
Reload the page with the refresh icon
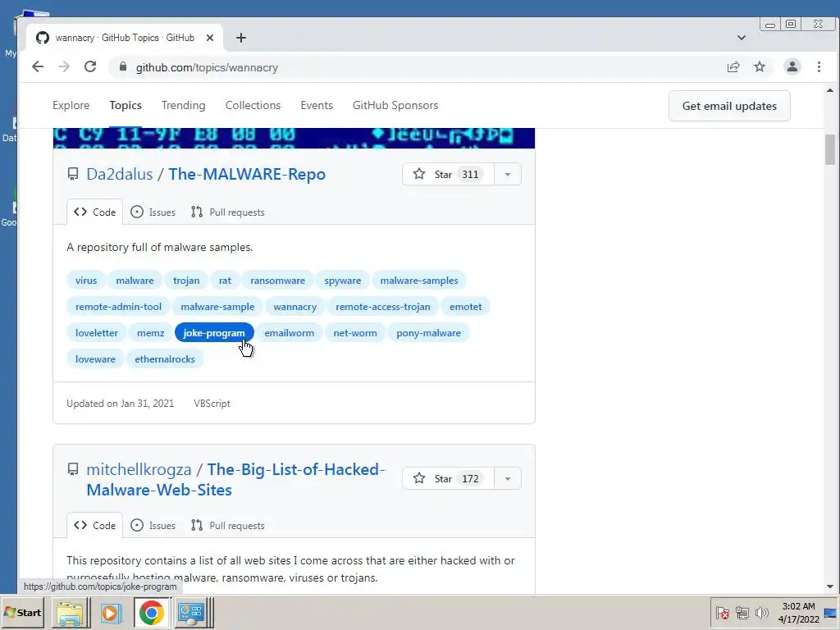90,67
